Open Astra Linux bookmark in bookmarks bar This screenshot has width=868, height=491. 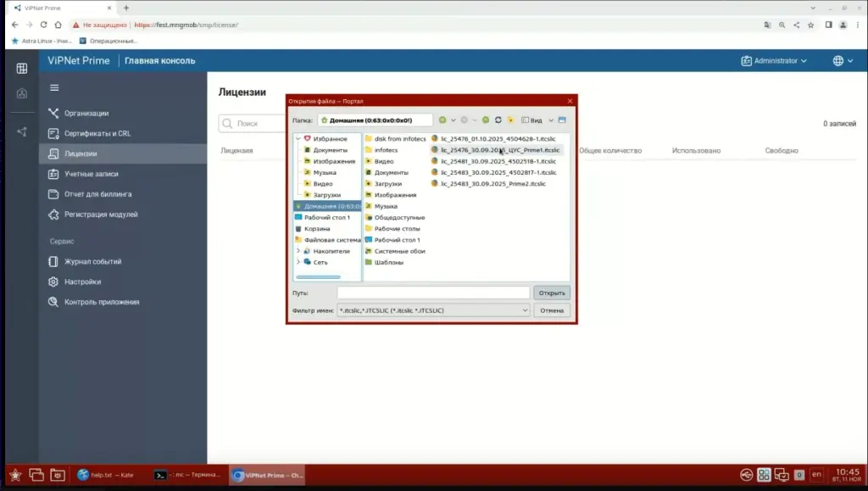tap(42, 41)
